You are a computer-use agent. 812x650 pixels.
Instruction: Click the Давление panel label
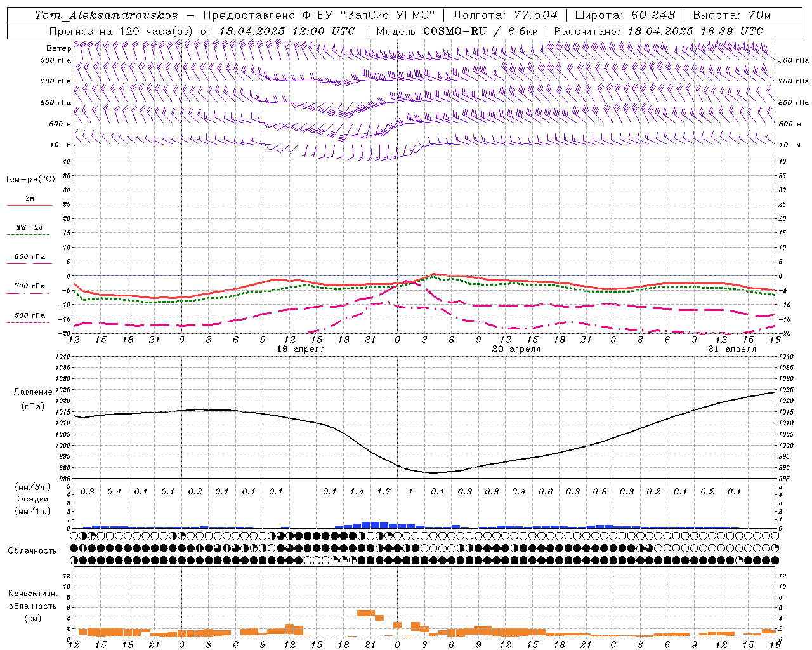33,392
